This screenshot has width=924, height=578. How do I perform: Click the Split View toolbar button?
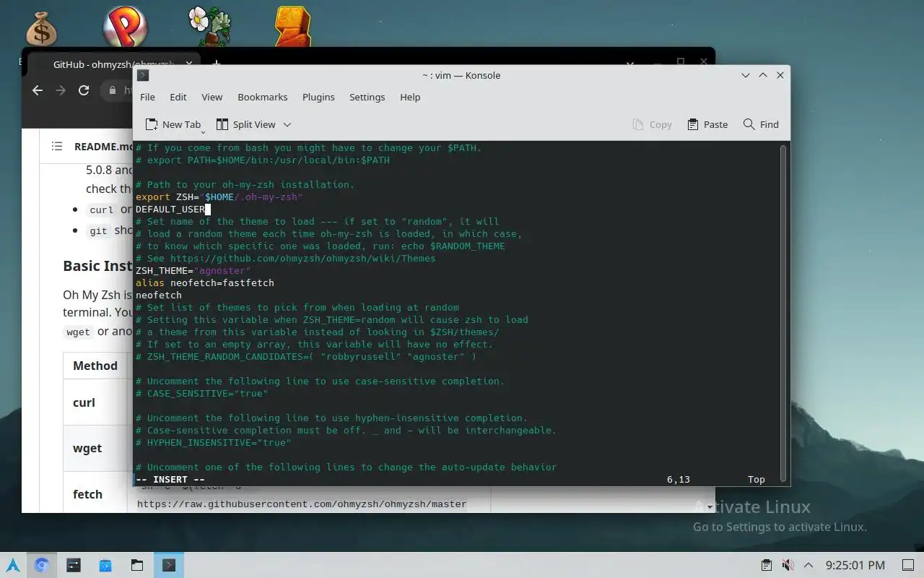(245, 124)
